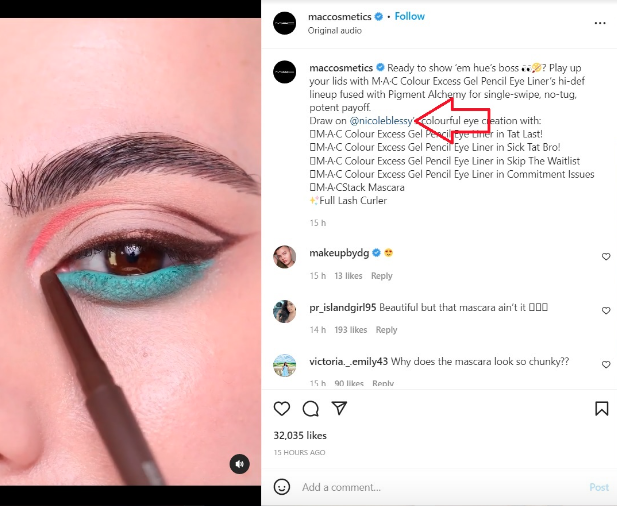Focus the Add a comment field
Image resolution: width=617 pixels, height=506 pixels.
(441, 487)
